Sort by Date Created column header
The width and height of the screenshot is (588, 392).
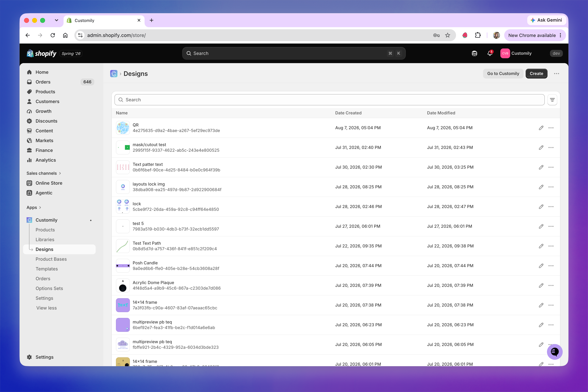click(x=348, y=113)
